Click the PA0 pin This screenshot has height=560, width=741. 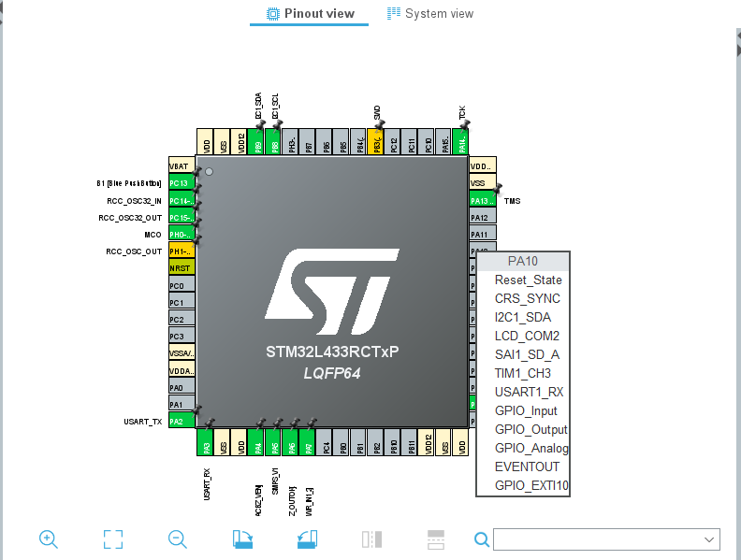click(182, 388)
